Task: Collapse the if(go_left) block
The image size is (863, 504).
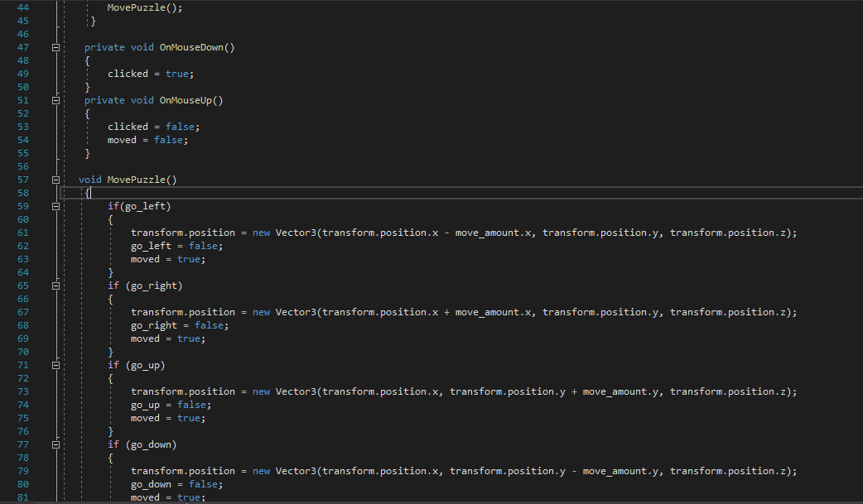Action: 55,206
